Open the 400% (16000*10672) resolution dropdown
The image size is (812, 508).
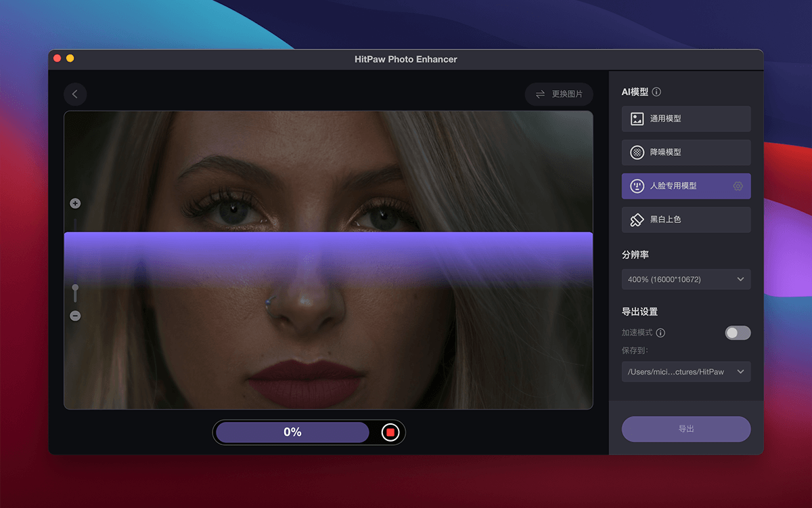click(686, 279)
